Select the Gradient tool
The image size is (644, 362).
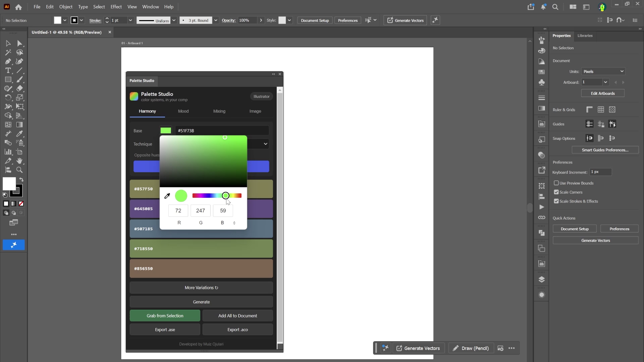[x=19, y=125]
